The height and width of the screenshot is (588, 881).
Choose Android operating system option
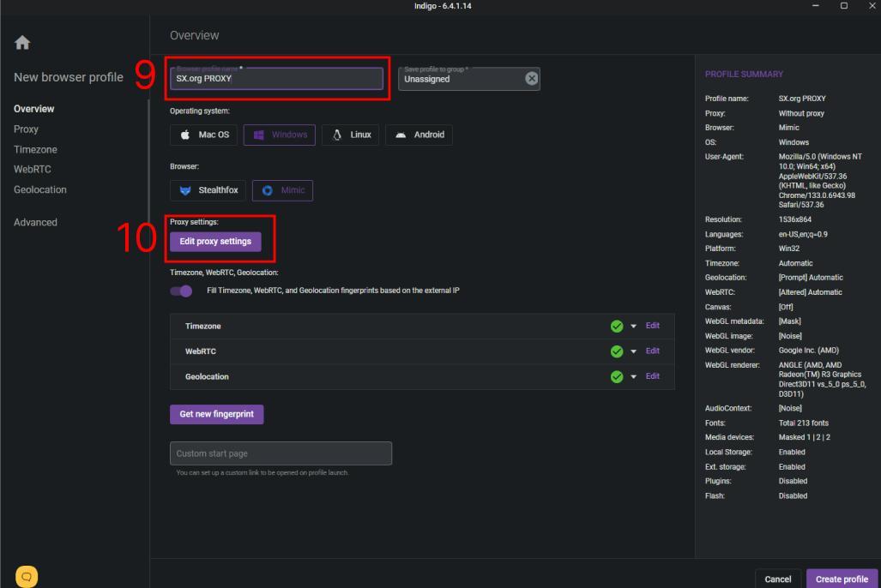click(419, 135)
